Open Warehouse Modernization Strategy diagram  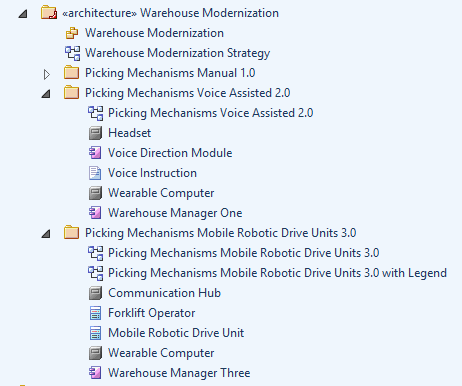(177, 53)
